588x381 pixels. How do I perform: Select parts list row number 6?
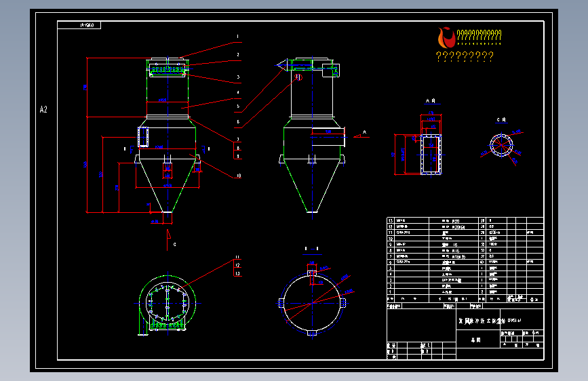click(x=465, y=262)
